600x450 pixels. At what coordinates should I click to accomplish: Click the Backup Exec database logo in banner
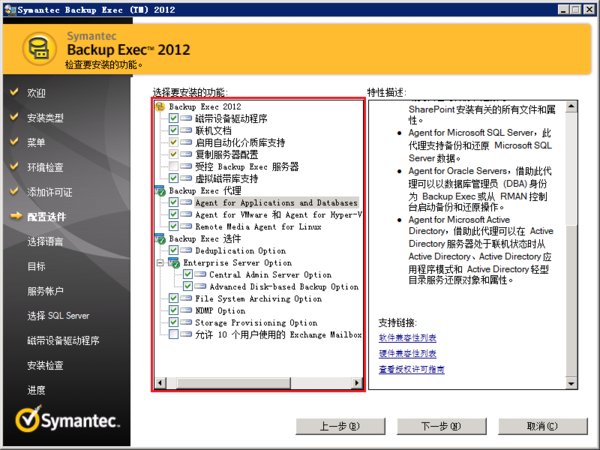point(39,49)
